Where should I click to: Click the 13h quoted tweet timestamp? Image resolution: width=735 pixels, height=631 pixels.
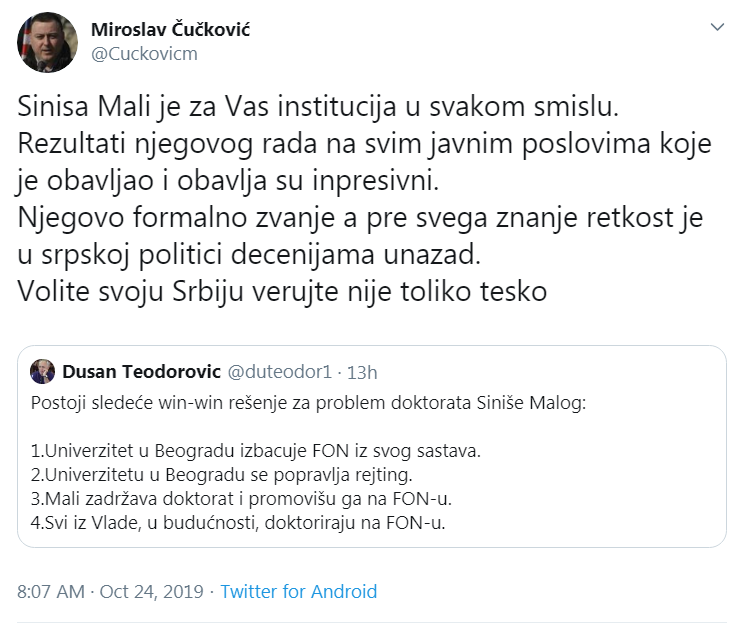point(361,372)
